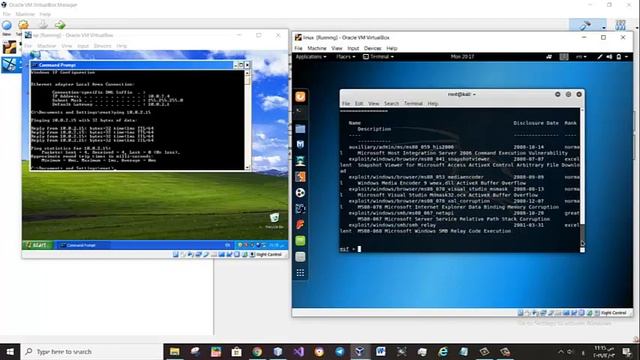
Task: Open Recycle Bin on XP desktop
Action: point(274,220)
